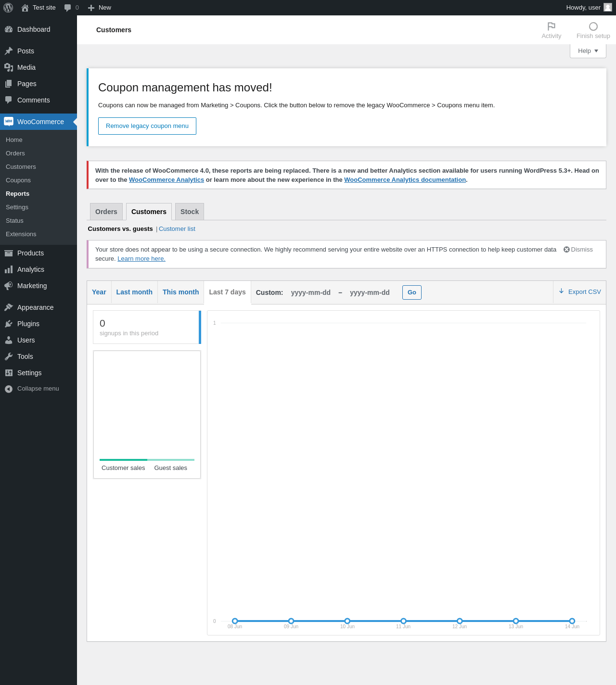Click the comments bubble icon in admin bar

point(68,8)
